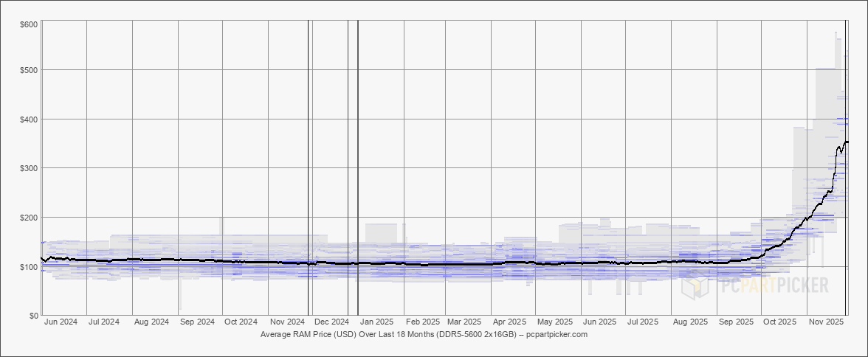This screenshot has width=868, height=357.
Task: Select the $500 y-axis label
Action: (x=29, y=70)
